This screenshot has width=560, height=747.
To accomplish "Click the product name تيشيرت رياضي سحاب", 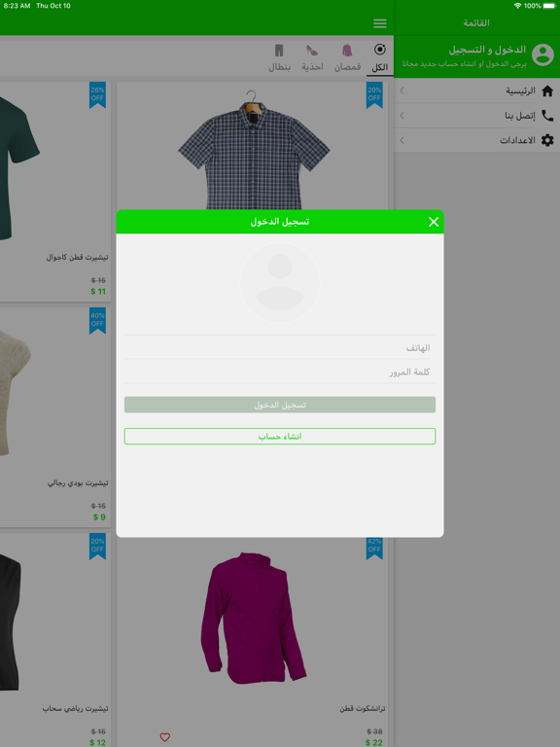I will [75, 709].
